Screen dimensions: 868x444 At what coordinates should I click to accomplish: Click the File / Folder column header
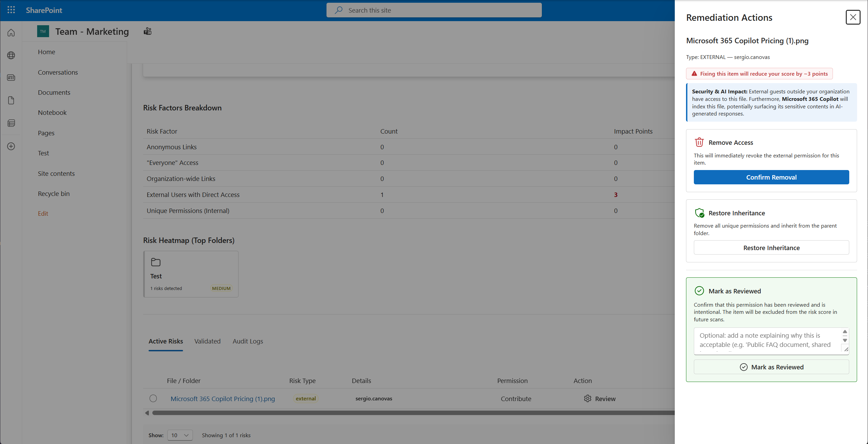pos(184,381)
